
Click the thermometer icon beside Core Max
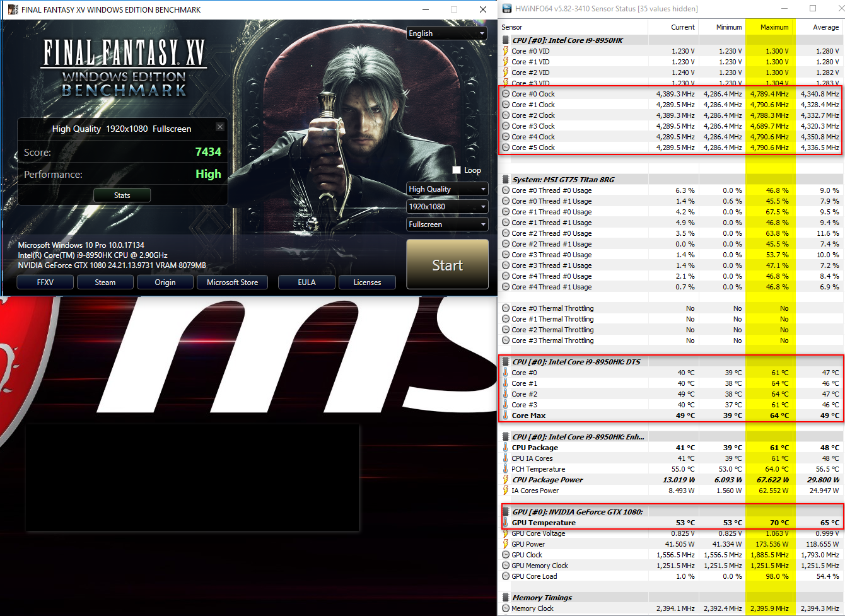[506, 416]
